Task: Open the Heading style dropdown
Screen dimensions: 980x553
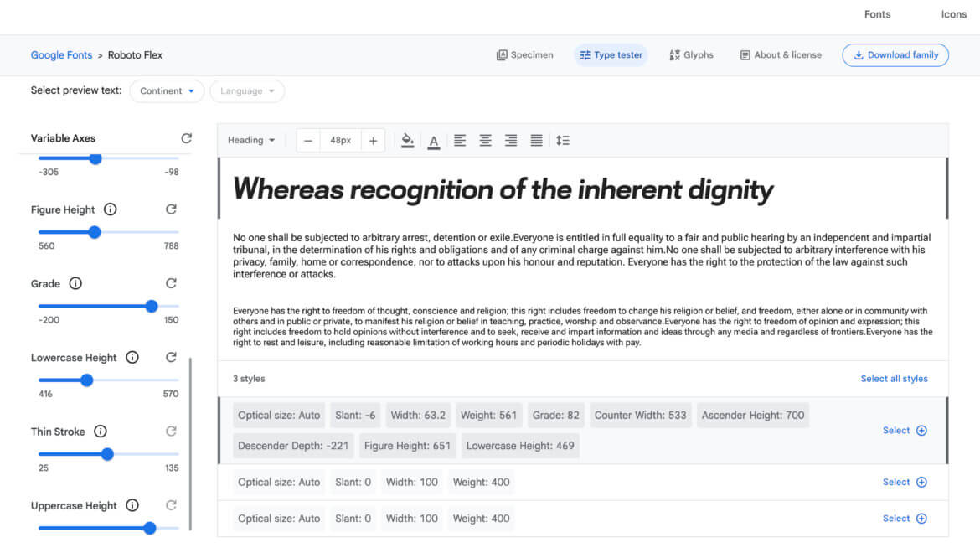Action: click(250, 140)
